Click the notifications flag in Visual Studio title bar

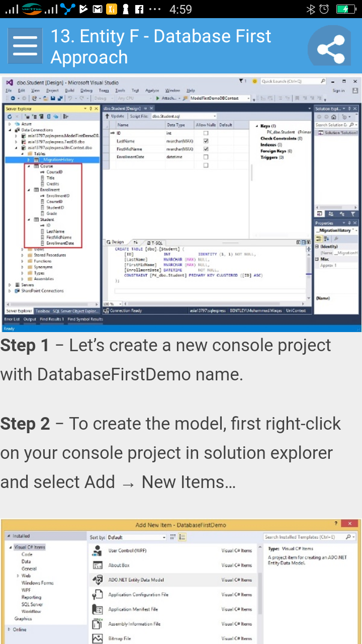[242, 81]
